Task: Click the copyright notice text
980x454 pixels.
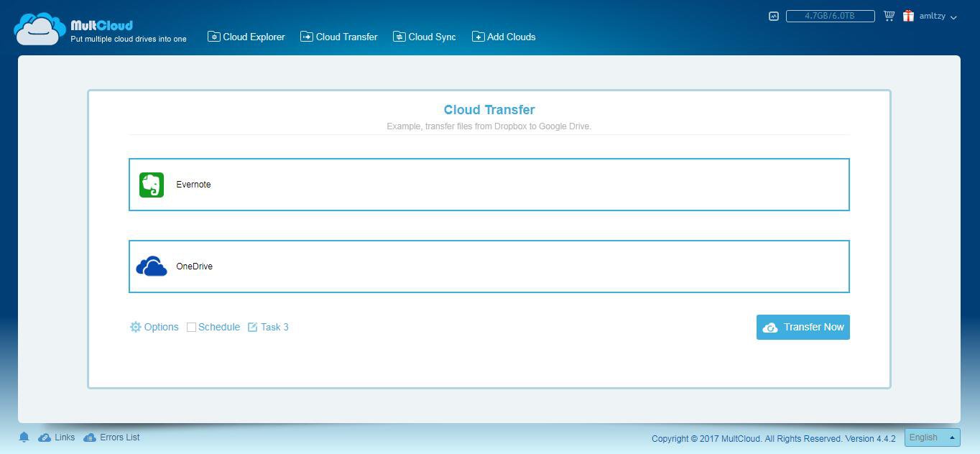Action: [774, 438]
